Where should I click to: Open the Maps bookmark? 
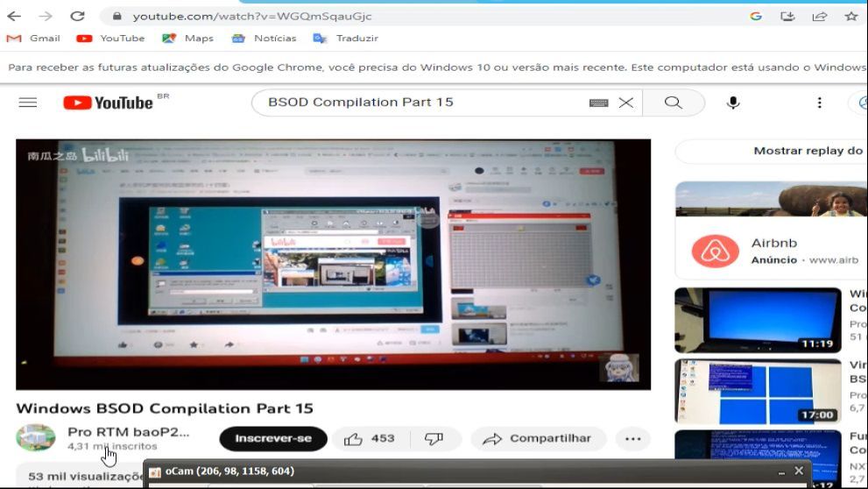coord(188,39)
